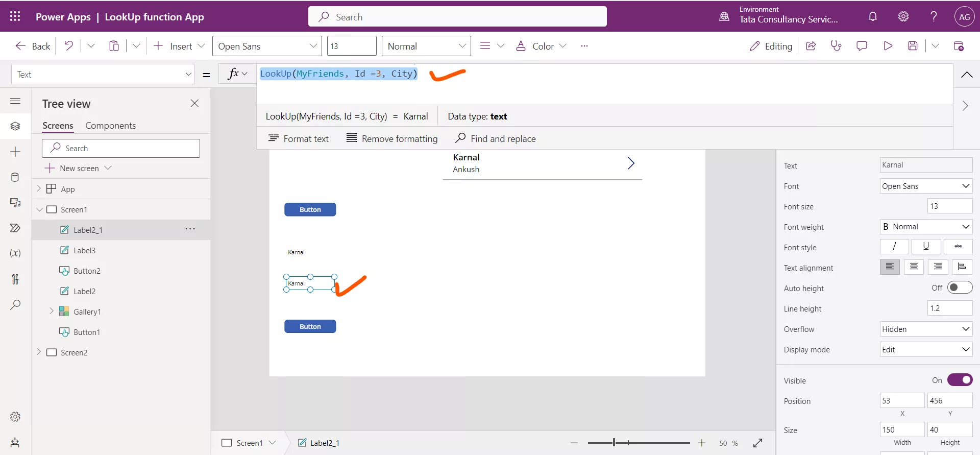
Task: Click Remove formatting
Action: click(392, 138)
